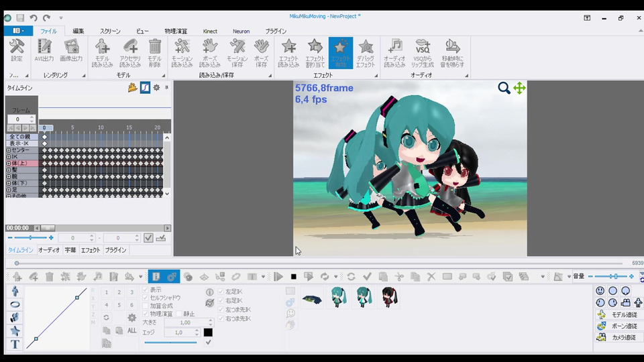
Task: Click エフェクト割り当て effect assign icon
Action: [315, 53]
